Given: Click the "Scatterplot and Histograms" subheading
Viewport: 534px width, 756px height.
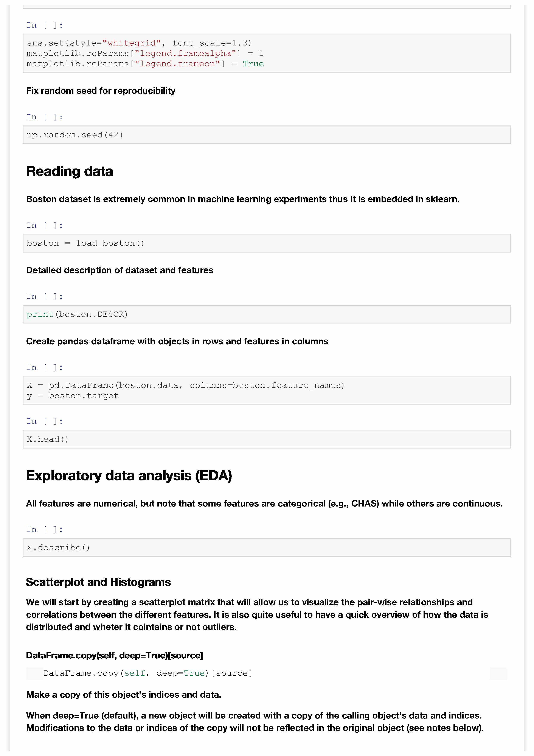Looking at the screenshot, I should 98,582.
